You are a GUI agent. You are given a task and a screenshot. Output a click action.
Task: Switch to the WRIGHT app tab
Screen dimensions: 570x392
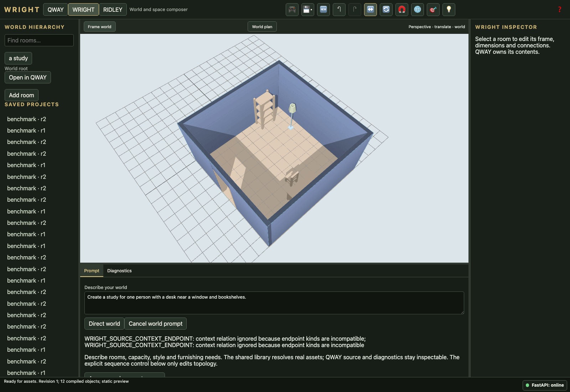click(83, 10)
